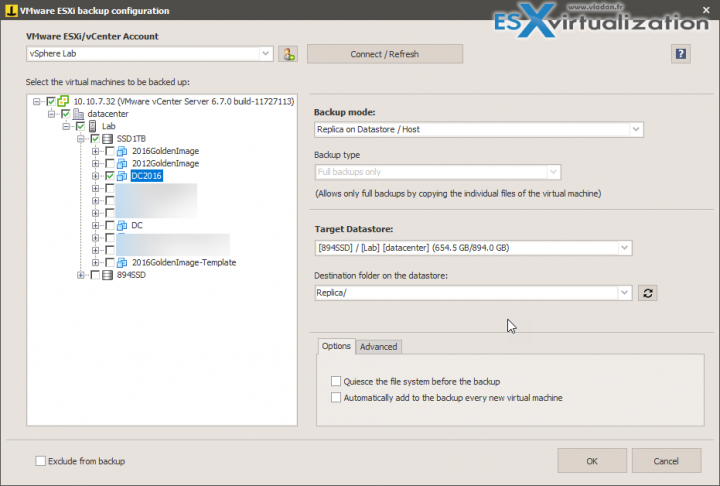Toggle the datacenter checkbox

tap(66, 113)
